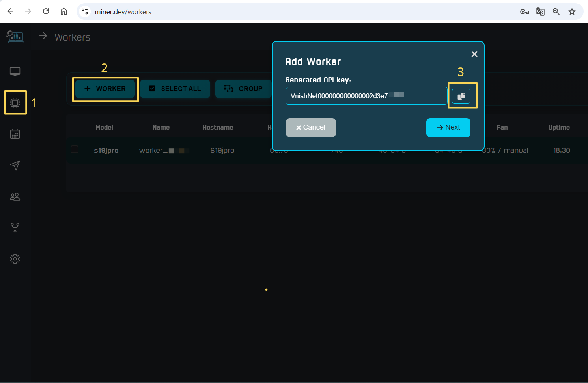The image size is (588, 383).
Task: Click the miner dashboard logo
Action: 15,37
